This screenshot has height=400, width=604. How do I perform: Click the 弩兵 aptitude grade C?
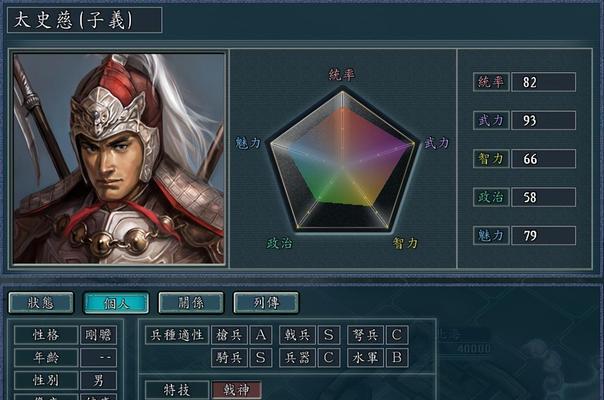pyautogui.click(x=397, y=334)
